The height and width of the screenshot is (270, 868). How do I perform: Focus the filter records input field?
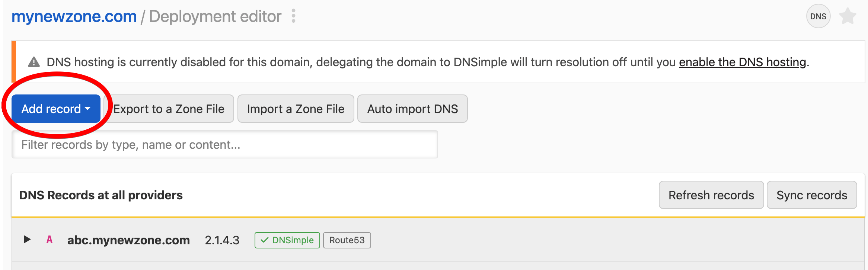(224, 144)
